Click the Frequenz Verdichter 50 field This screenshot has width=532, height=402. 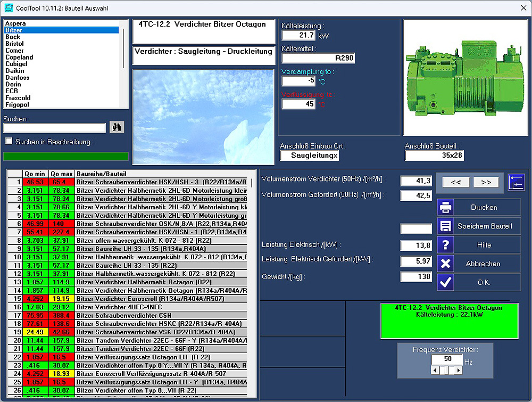click(x=447, y=359)
